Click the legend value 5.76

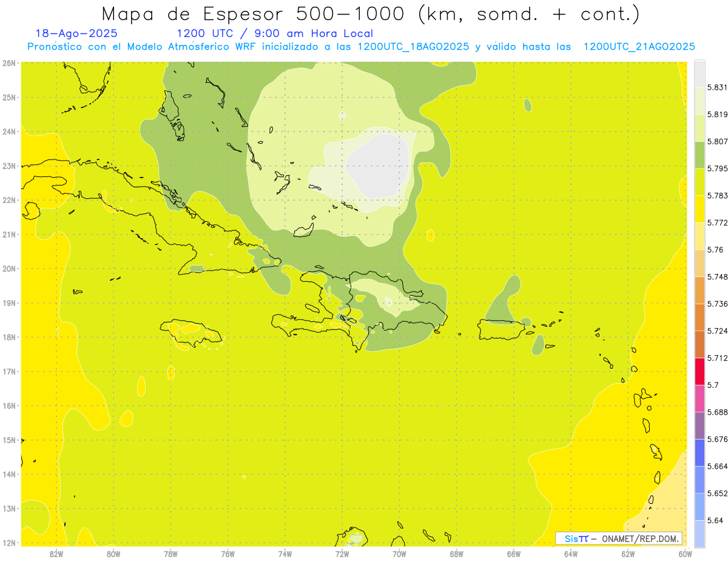pos(715,250)
